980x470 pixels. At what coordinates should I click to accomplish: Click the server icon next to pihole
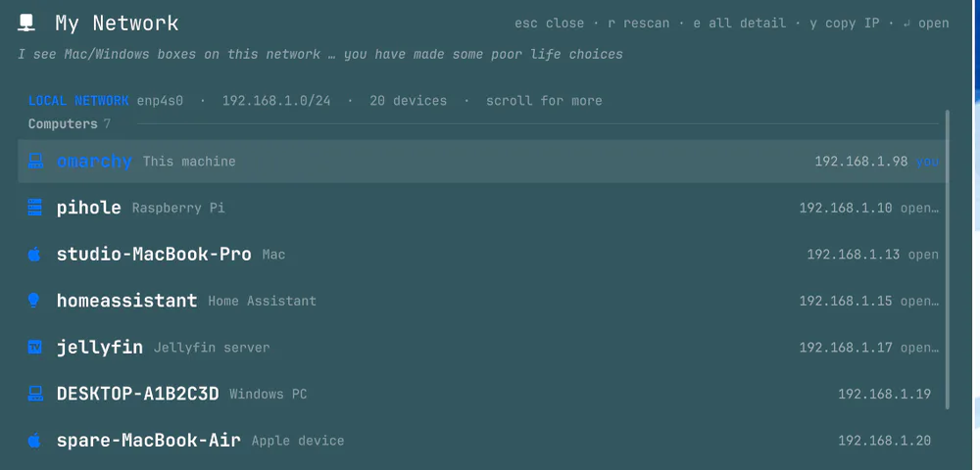[x=35, y=208]
